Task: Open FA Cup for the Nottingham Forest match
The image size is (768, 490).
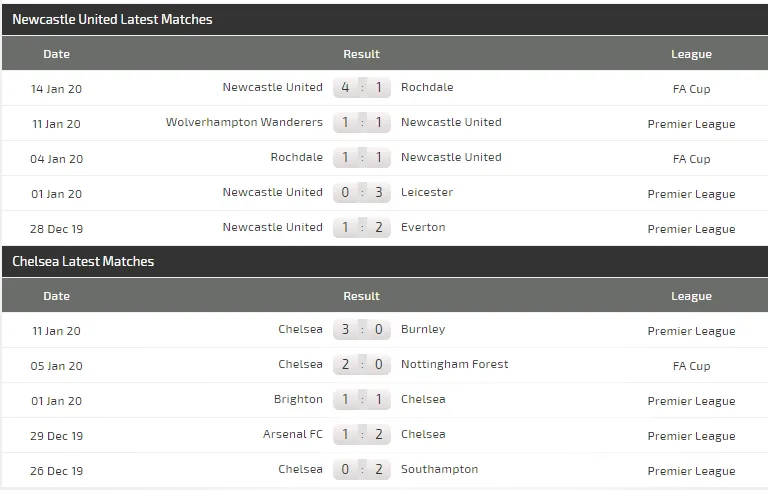Action: pos(691,366)
